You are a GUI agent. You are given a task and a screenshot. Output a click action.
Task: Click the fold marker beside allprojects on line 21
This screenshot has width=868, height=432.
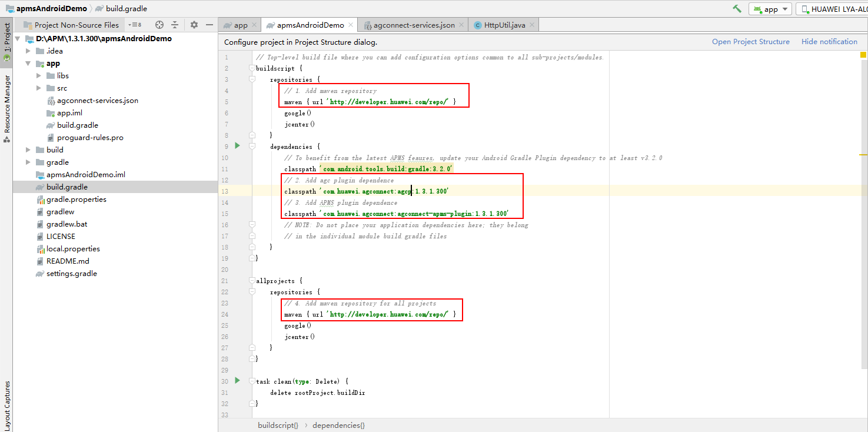click(x=252, y=281)
